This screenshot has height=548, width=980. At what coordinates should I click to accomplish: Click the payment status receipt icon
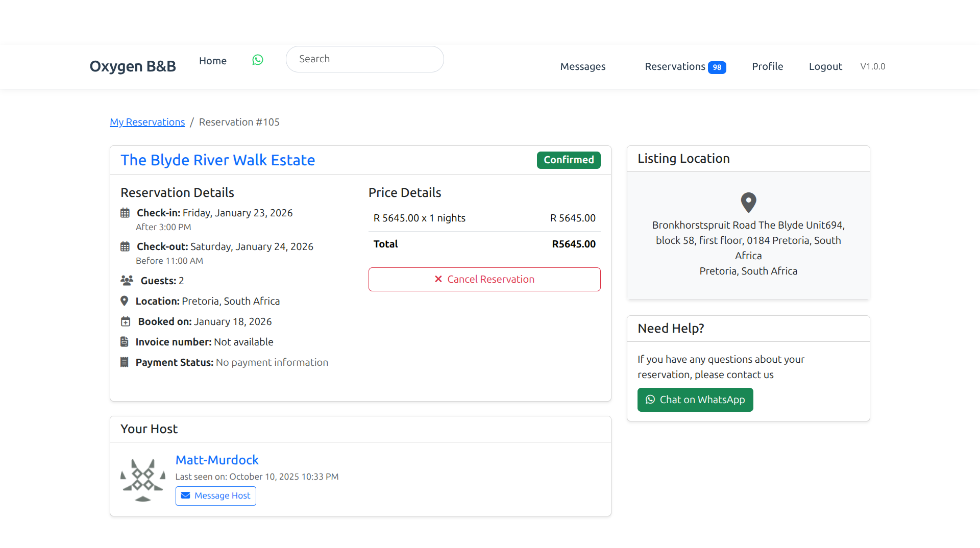point(124,362)
